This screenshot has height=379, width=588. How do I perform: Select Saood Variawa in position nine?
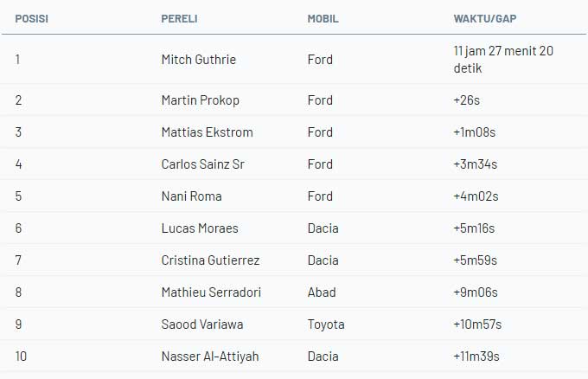[x=202, y=324]
